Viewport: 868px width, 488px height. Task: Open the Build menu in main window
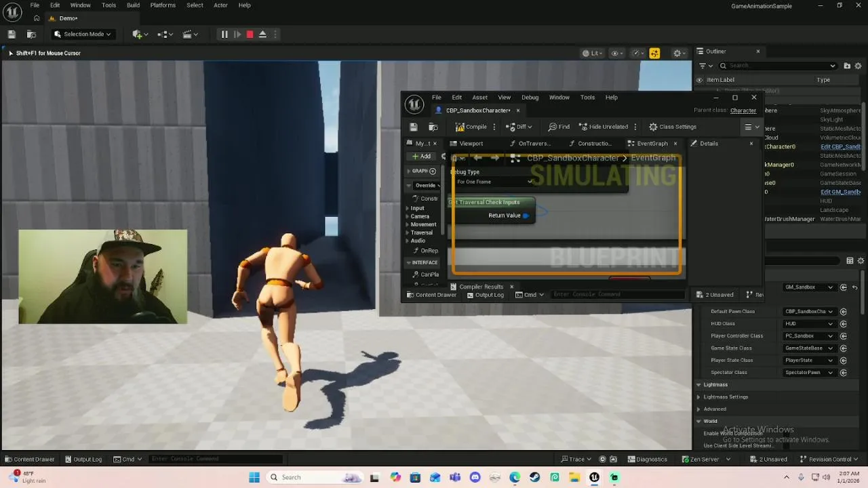[133, 5]
